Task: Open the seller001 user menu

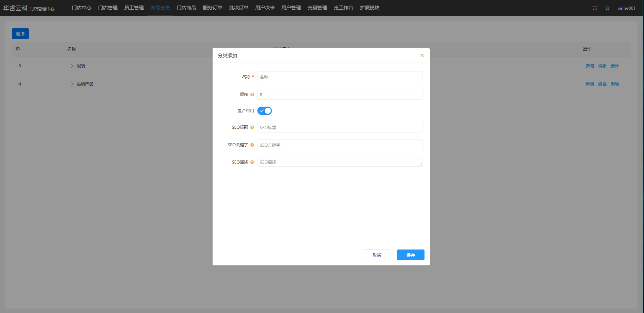Action: coord(626,8)
